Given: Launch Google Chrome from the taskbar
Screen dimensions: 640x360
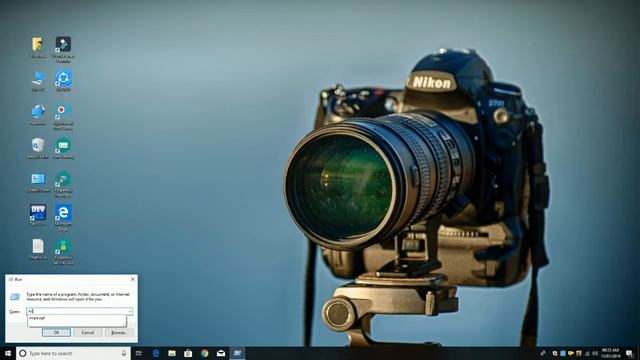Looking at the screenshot, I should pos(204,353).
